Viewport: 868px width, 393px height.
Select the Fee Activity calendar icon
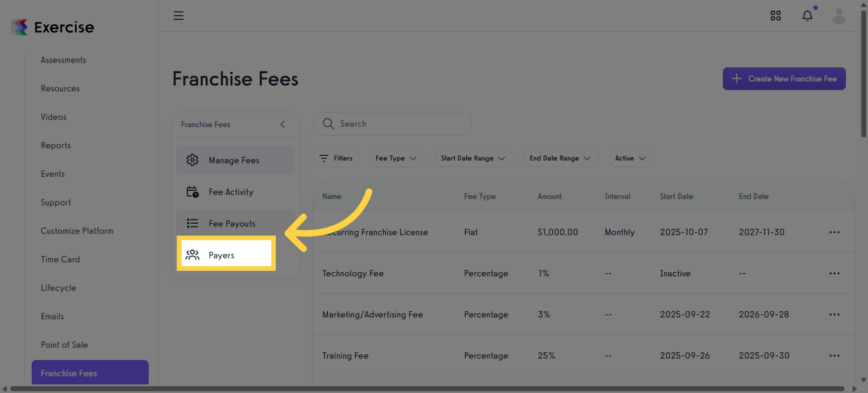point(193,191)
